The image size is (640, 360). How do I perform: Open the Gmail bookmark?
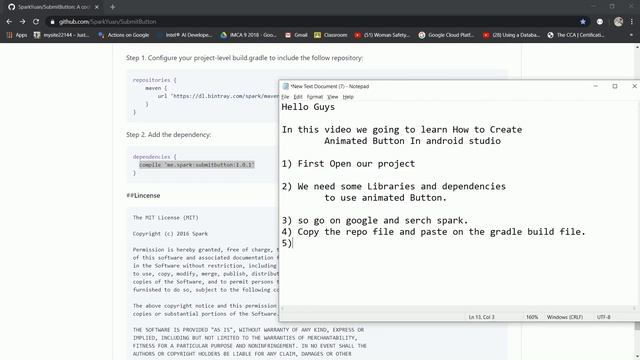tap(296, 35)
